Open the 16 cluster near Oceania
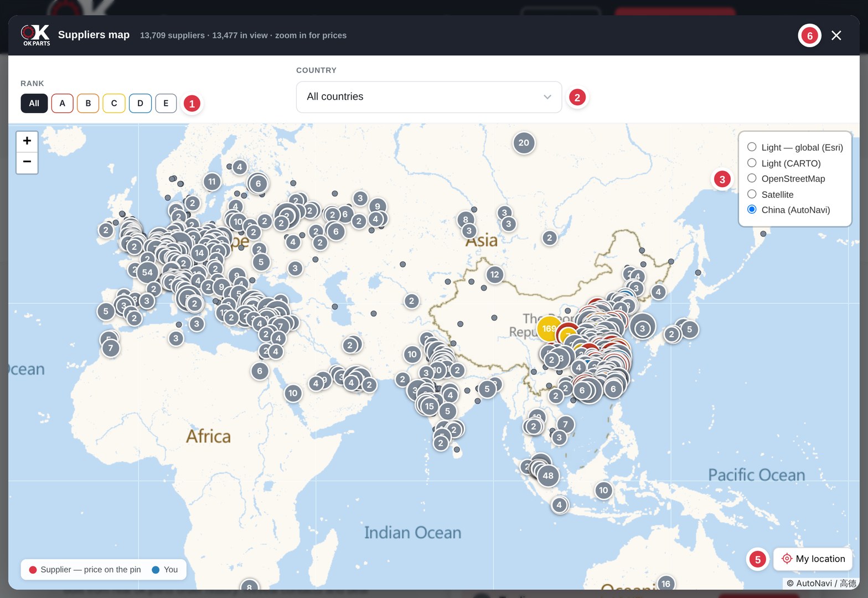The height and width of the screenshot is (598, 868). (x=666, y=584)
